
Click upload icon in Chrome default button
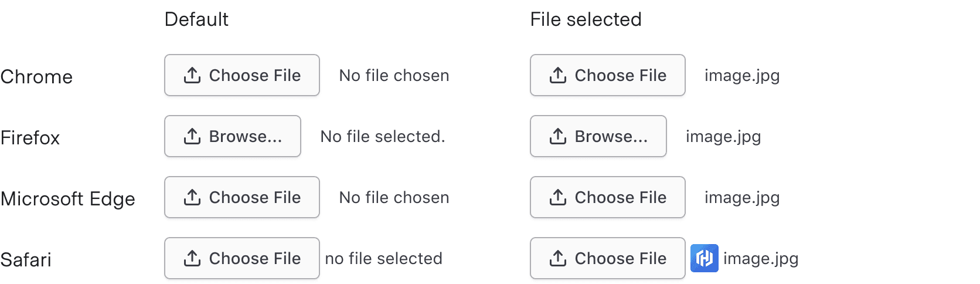(192, 75)
